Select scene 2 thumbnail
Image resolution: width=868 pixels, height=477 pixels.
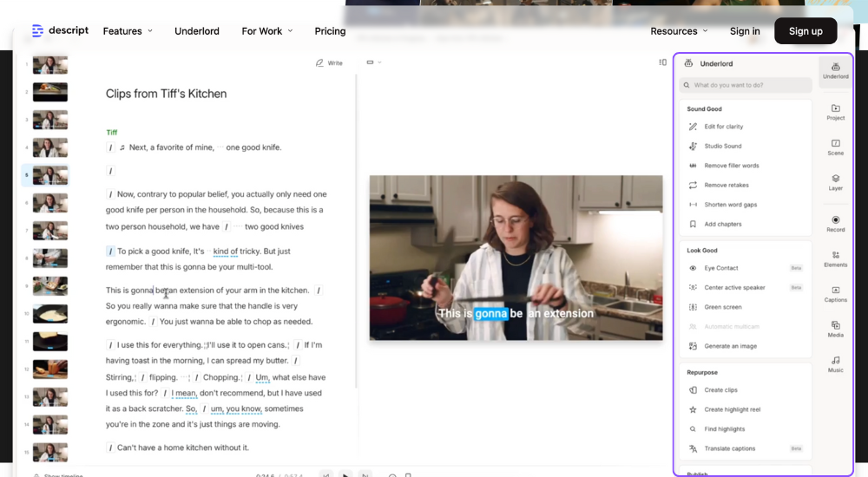(50, 92)
